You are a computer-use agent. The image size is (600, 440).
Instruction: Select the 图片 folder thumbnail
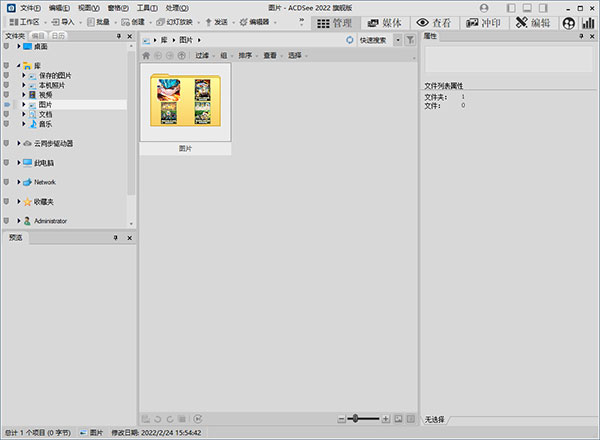[185, 109]
